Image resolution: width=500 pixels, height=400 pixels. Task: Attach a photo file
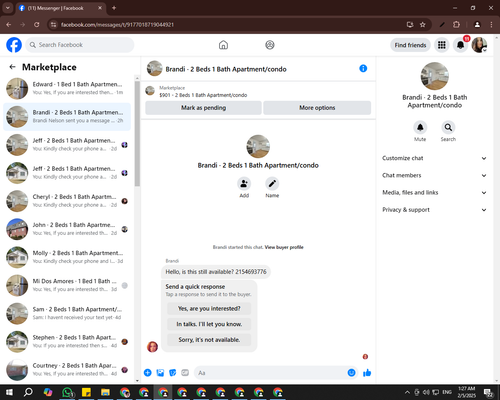(160, 373)
